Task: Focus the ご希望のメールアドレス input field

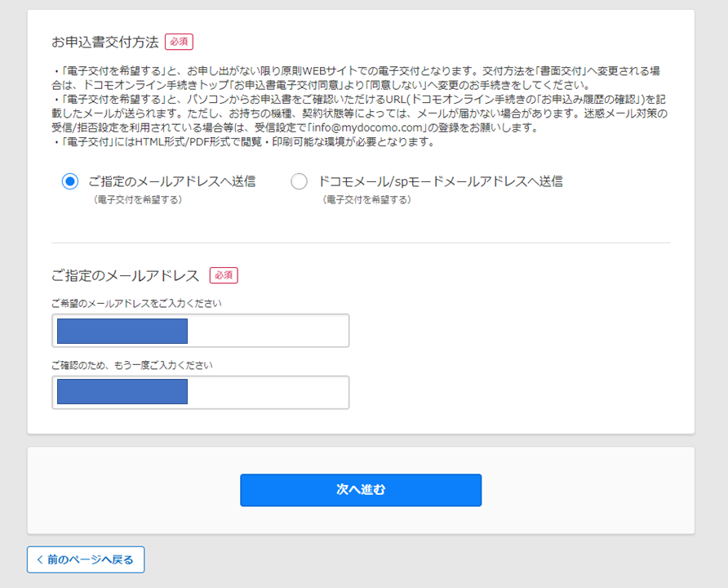Action: [x=201, y=331]
